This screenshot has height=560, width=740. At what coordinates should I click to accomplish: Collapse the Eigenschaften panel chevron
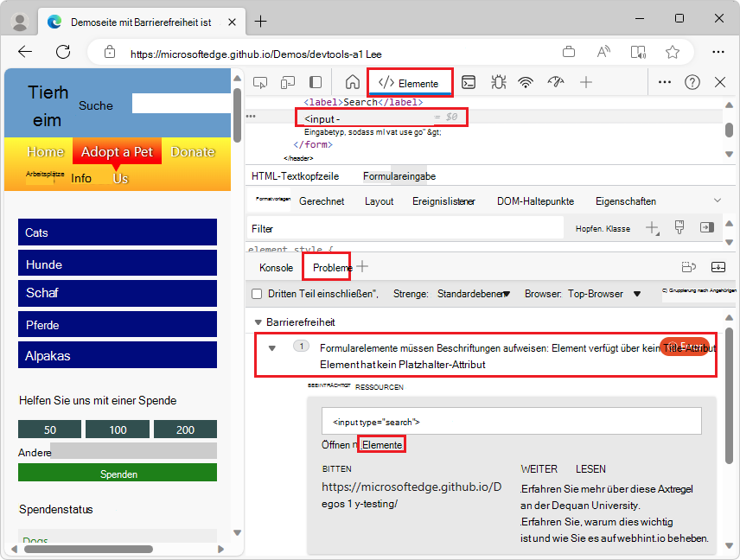point(717,200)
